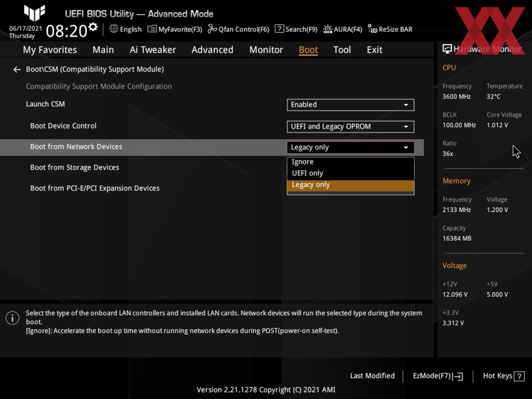Image resolution: width=532 pixels, height=399 pixels.
Task: Open the Advanced tab
Action: pos(212,50)
